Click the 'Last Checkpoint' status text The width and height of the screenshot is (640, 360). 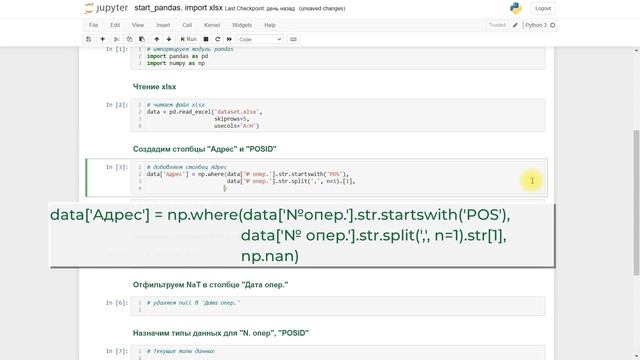point(260,9)
